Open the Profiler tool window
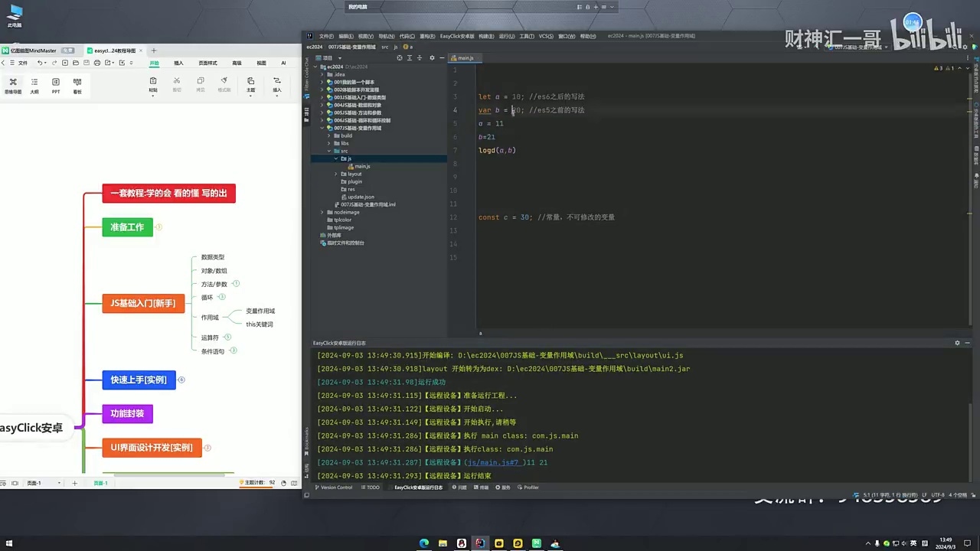The image size is (980, 551). (528, 487)
